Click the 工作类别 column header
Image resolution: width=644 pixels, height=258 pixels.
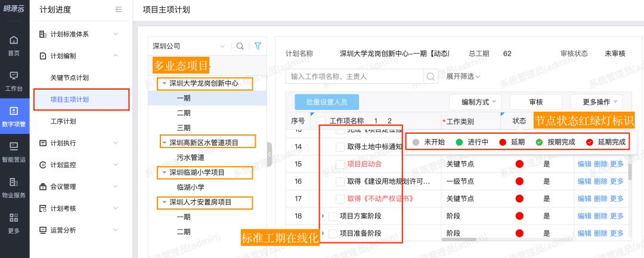click(460, 121)
